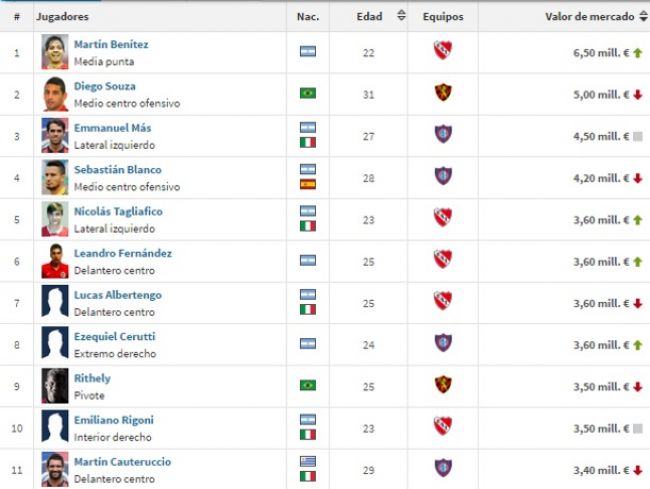
Task: Open Nicolás Tagliafico player link
Action: coord(118,212)
